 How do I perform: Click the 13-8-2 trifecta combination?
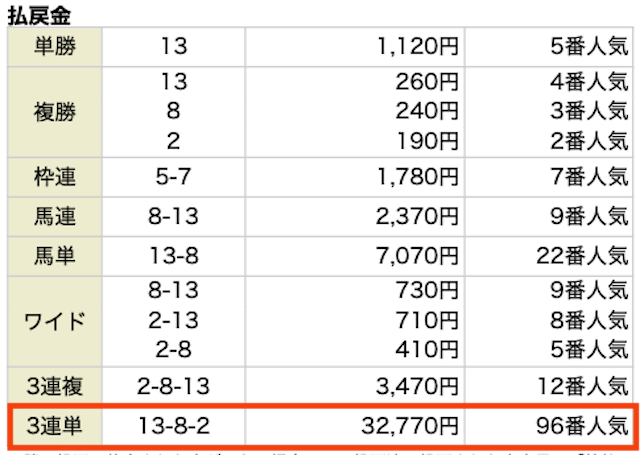[174, 426]
